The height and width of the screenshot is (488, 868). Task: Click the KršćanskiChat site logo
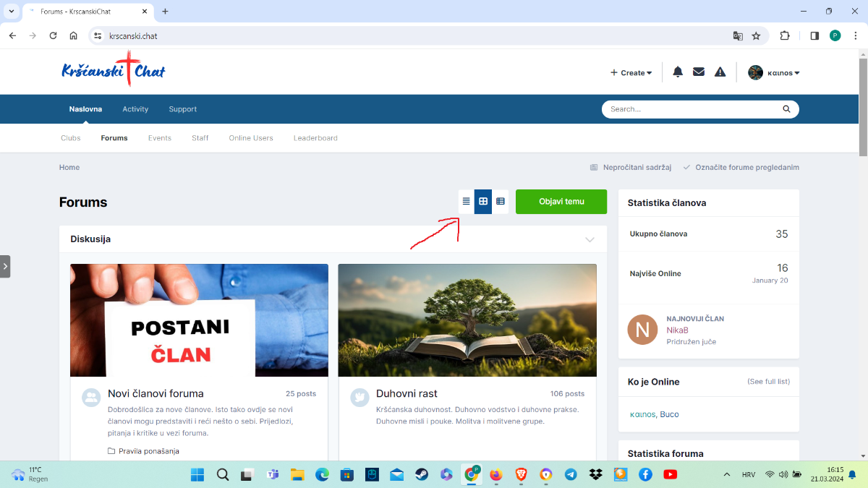pyautogui.click(x=114, y=72)
